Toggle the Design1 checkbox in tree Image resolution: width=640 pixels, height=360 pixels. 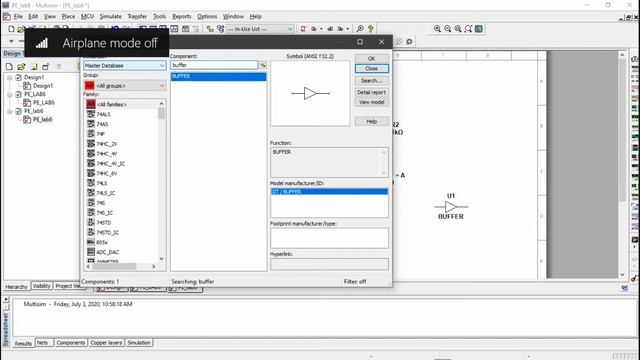(18, 77)
